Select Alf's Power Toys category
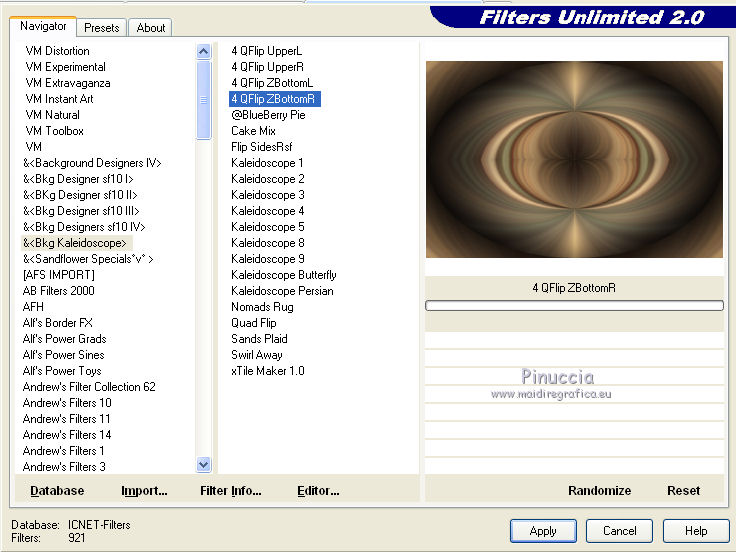The height and width of the screenshot is (552, 736). (x=62, y=371)
